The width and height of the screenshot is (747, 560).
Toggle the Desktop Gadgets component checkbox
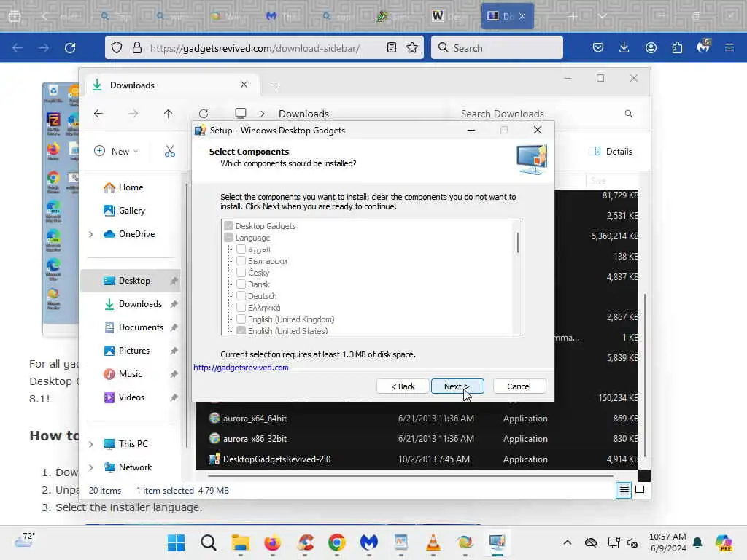pyautogui.click(x=228, y=226)
